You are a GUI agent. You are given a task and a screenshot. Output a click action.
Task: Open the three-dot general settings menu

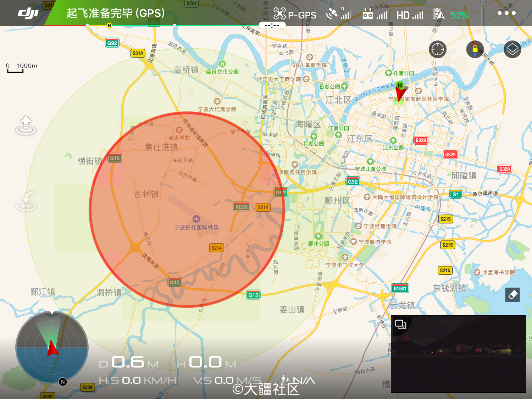coord(506,13)
